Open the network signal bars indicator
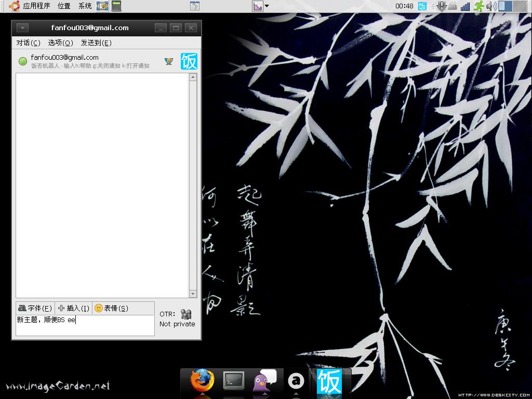This screenshot has width=532, height=399. pyautogui.click(x=465, y=6)
